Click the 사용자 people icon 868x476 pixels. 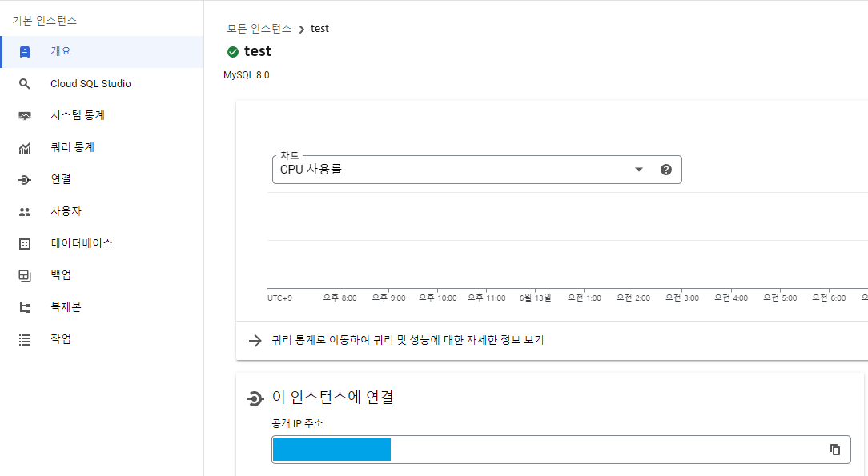click(x=25, y=212)
